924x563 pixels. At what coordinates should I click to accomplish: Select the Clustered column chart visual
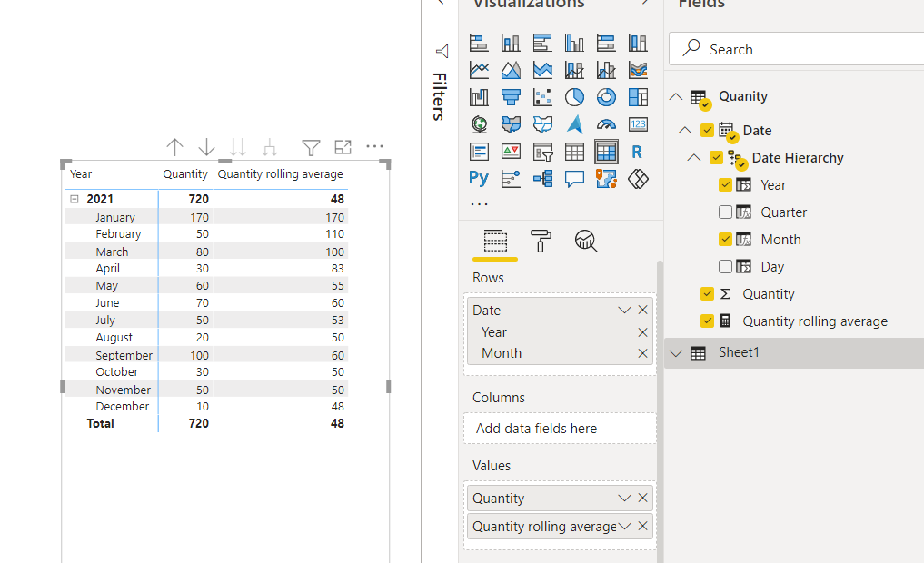(x=574, y=43)
